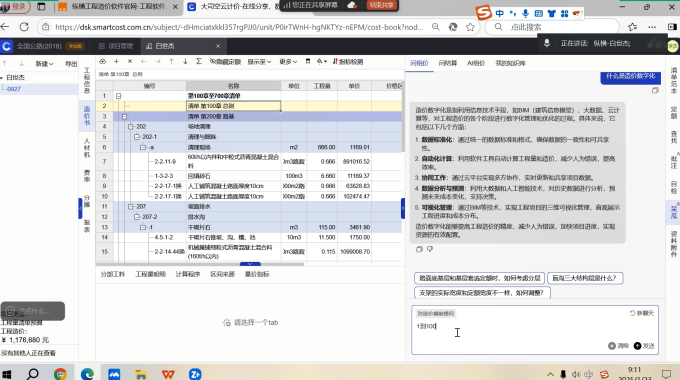The width and height of the screenshot is (680, 380).
Task: Collapse the 白世杰 project tree node
Action: (2, 78)
